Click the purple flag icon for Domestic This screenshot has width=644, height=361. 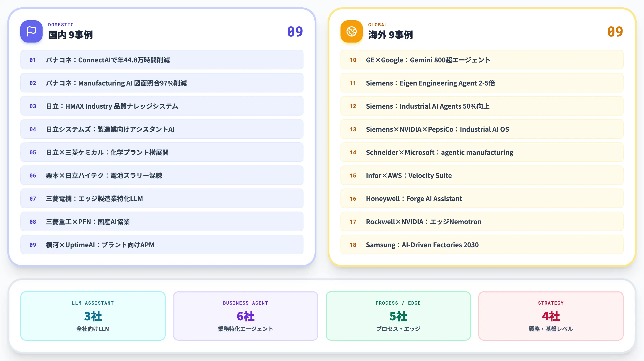point(31,31)
